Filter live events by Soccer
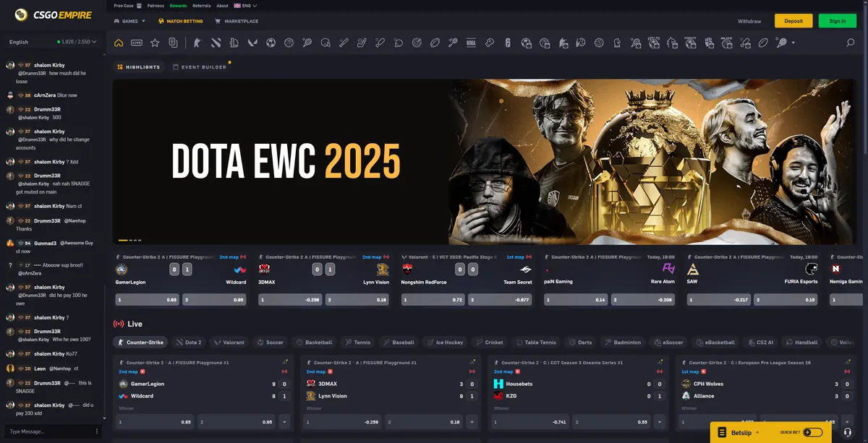This screenshot has width=868, height=443. click(269, 343)
